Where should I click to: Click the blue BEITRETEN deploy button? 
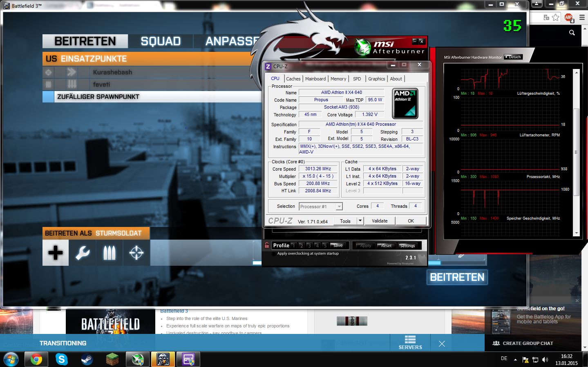point(457,277)
